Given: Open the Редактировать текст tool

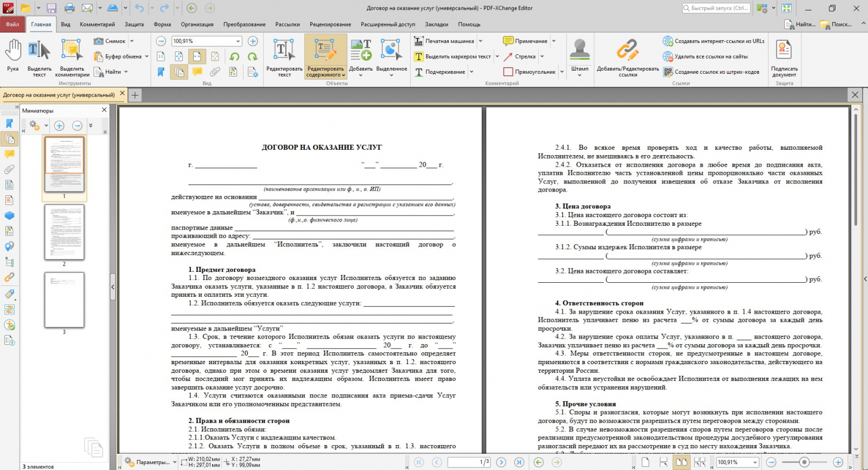Looking at the screenshot, I should tap(284, 58).
